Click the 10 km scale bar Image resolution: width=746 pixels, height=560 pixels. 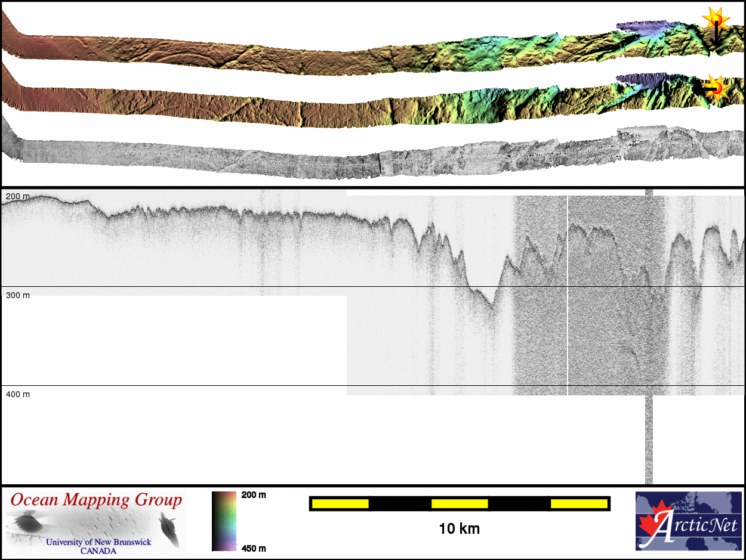click(x=459, y=504)
